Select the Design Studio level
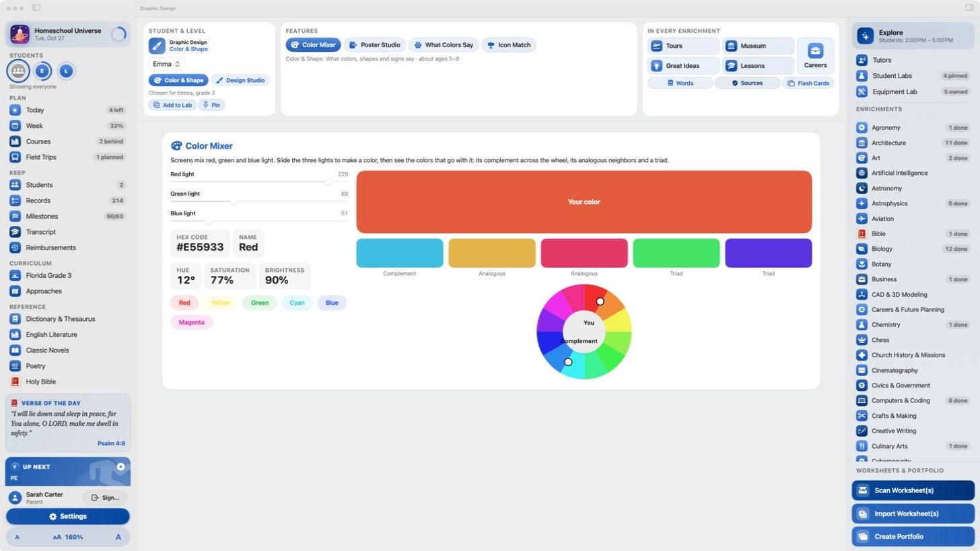The height and width of the screenshot is (551, 980). tap(240, 80)
